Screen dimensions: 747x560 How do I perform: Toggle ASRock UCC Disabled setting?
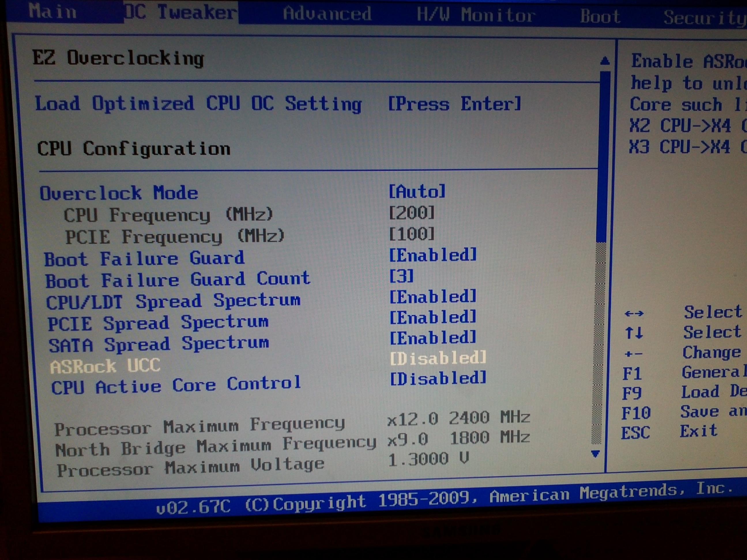tap(438, 358)
